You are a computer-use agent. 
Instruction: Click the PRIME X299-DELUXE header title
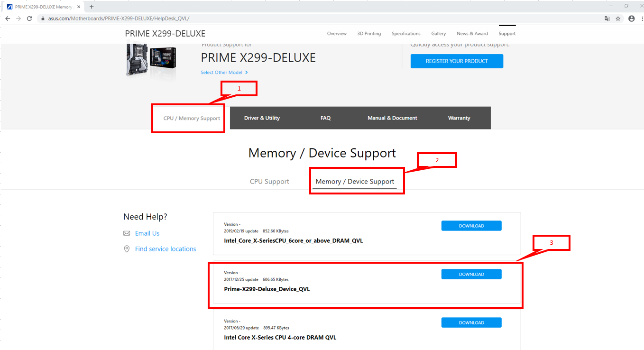165,34
